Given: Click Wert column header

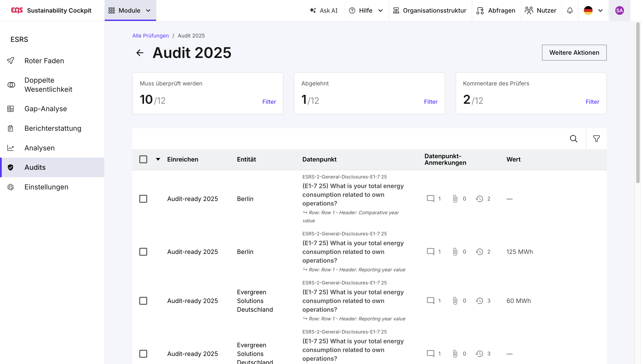Looking at the screenshot, I should coord(513,160).
